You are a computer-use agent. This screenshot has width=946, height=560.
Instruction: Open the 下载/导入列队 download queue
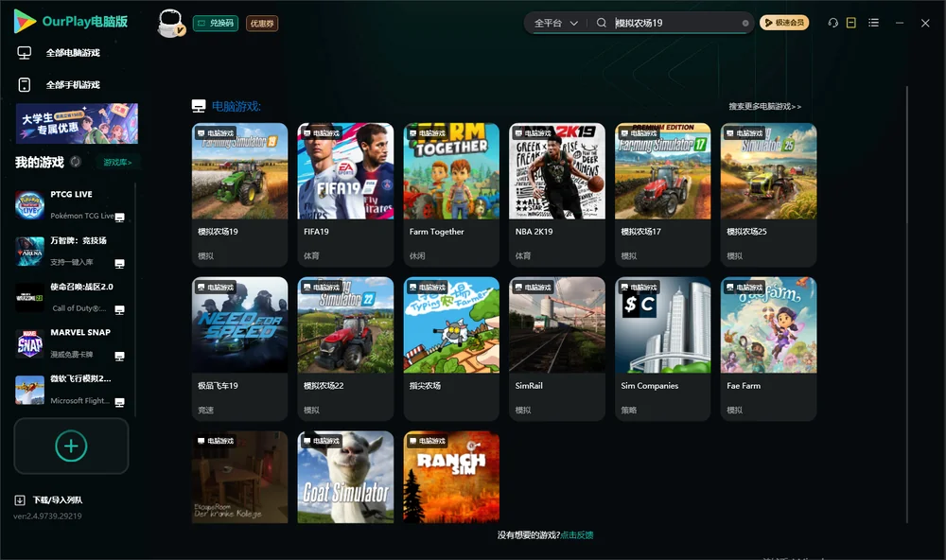pyautogui.click(x=48, y=499)
